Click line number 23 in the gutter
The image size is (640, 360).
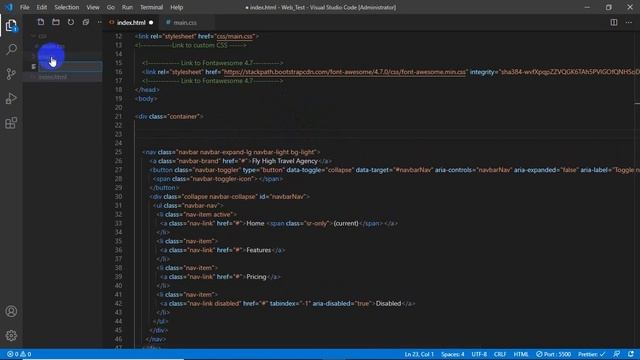(118, 134)
